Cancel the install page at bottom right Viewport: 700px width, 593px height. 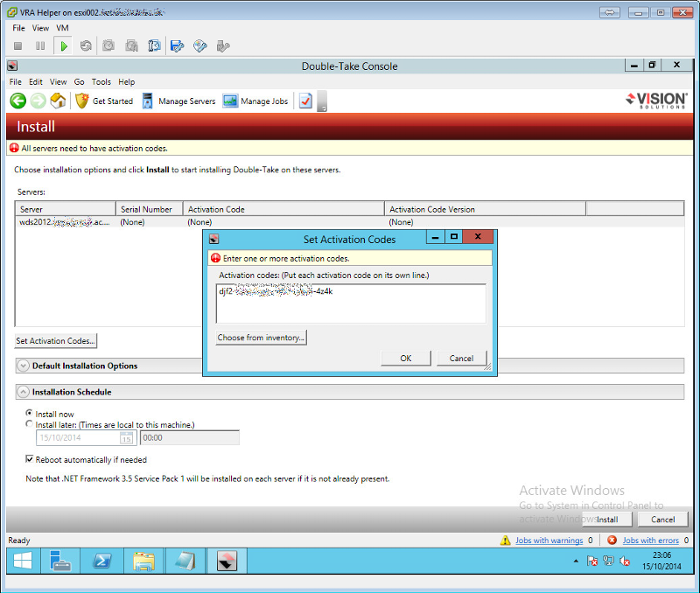(663, 519)
